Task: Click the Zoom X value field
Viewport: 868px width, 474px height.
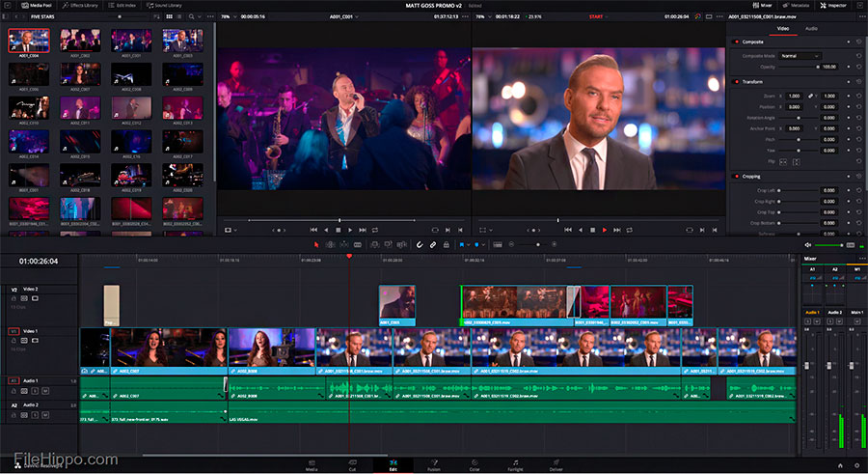Action: point(795,96)
